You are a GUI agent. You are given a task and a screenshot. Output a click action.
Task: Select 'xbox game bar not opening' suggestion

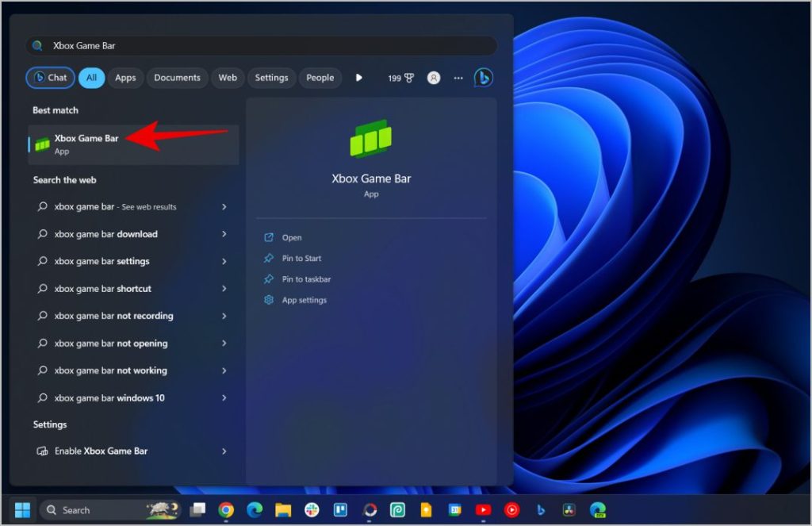133,343
